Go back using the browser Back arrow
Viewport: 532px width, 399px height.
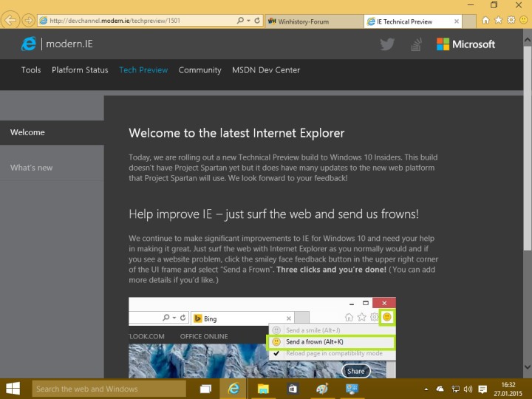10,21
